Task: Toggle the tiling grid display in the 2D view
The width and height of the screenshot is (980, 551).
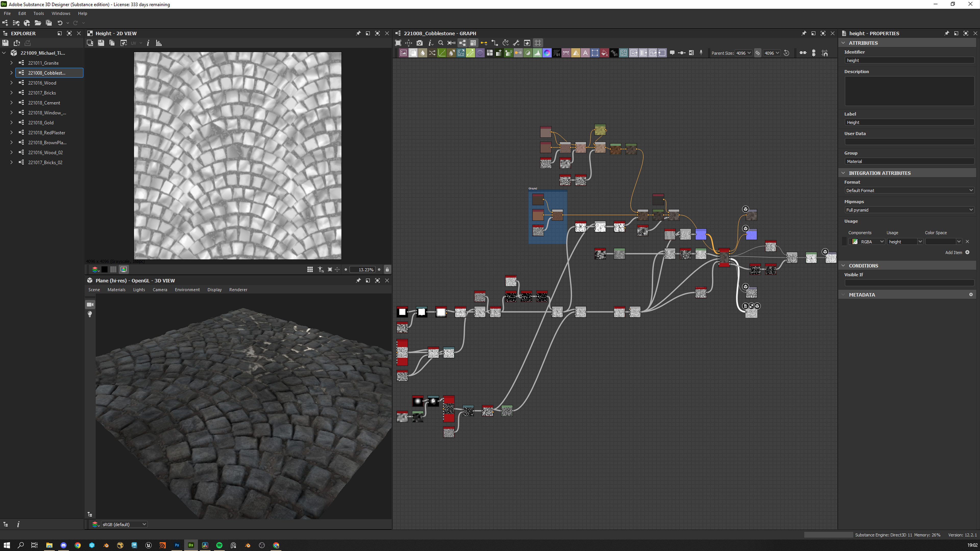Action: pos(310,270)
